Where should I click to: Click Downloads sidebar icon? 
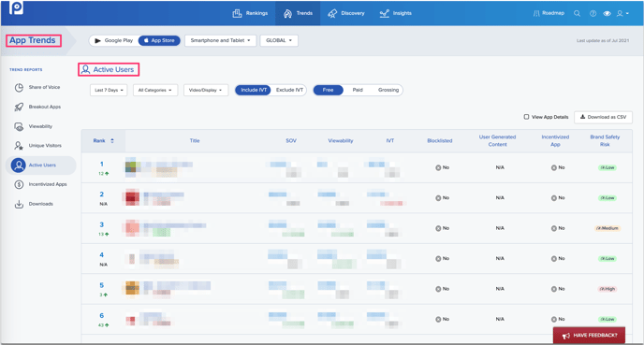(x=19, y=204)
